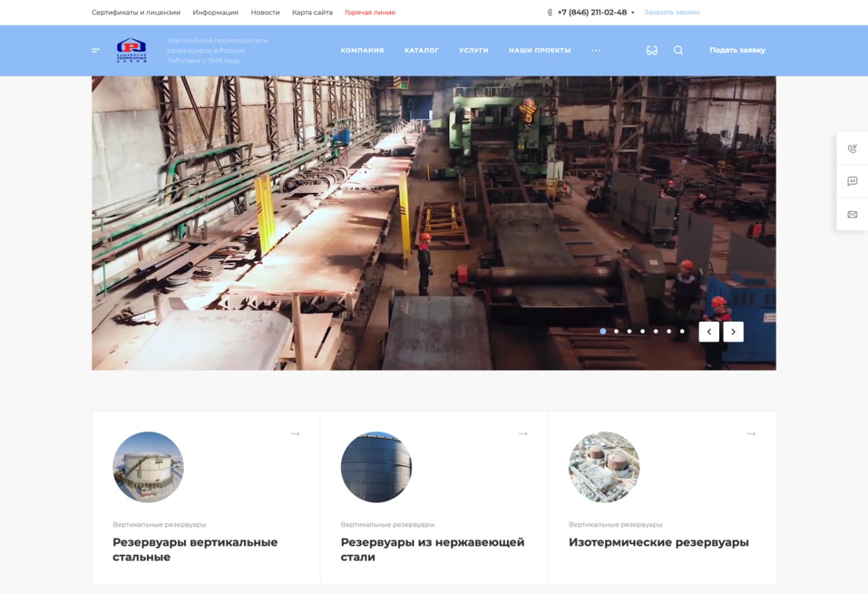Image resolution: width=868 pixels, height=594 pixels.
Task: Select the fourth carousel pagination dot
Action: [642, 331]
